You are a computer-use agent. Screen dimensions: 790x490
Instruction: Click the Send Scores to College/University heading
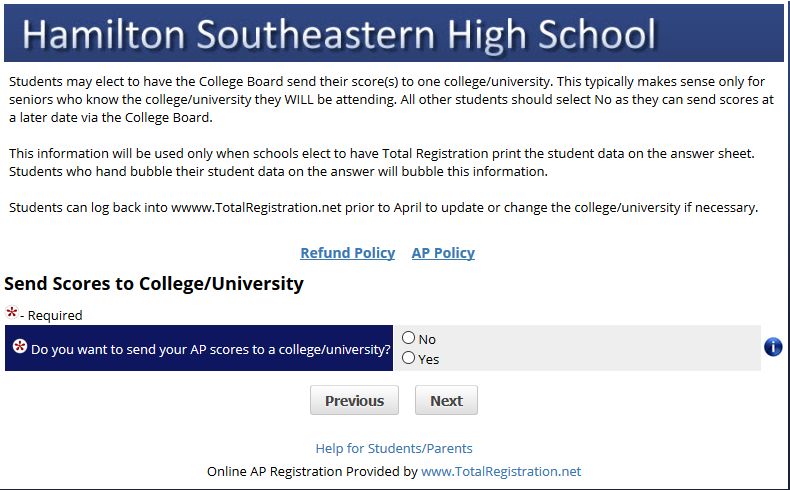[154, 284]
